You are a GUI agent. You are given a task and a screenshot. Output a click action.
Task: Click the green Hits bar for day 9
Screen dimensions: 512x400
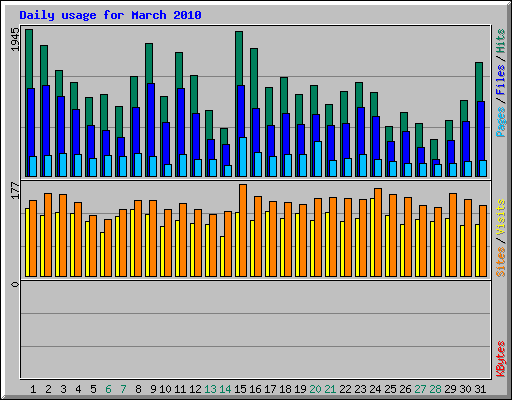point(149,63)
